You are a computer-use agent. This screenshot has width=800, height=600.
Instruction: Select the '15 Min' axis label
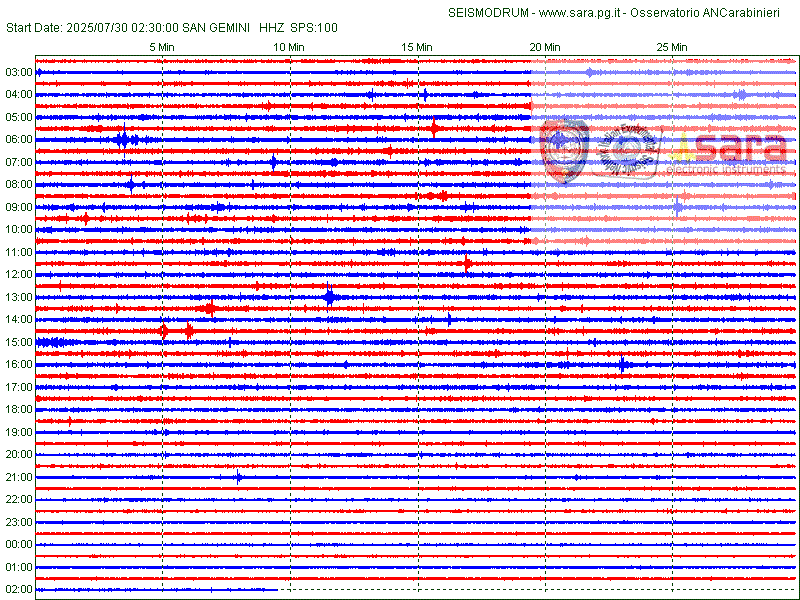click(x=417, y=47)
